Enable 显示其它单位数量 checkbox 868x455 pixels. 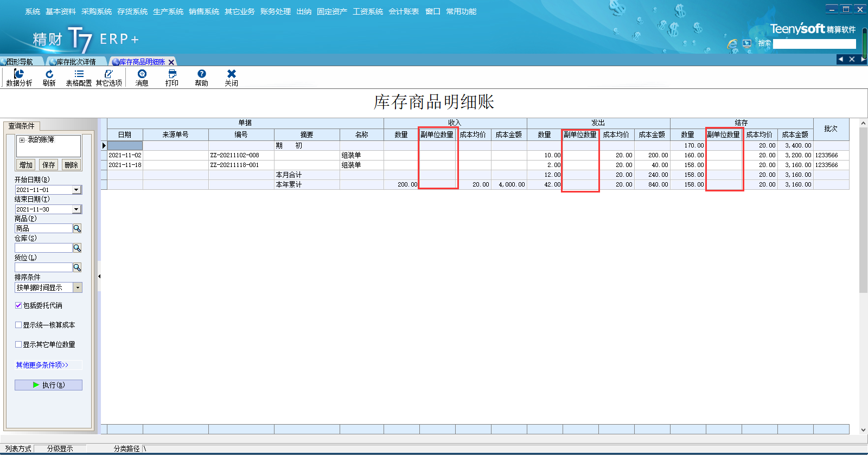18,344
